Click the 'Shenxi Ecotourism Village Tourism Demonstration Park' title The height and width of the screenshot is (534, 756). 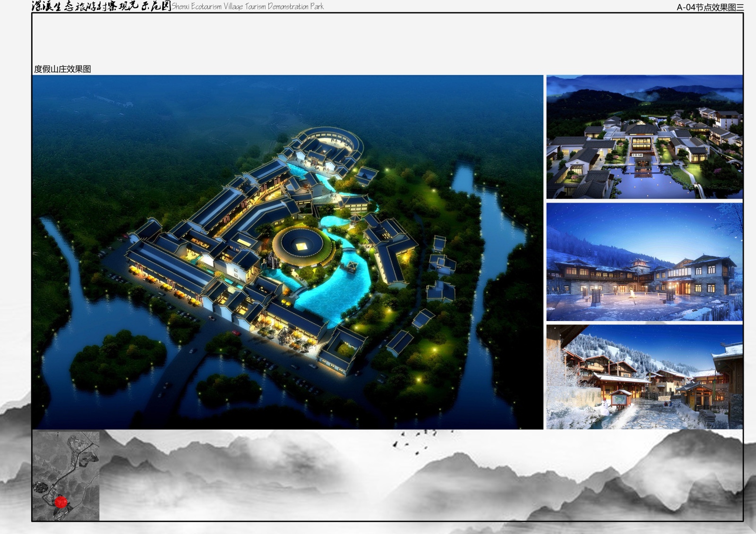pos(248,6)
